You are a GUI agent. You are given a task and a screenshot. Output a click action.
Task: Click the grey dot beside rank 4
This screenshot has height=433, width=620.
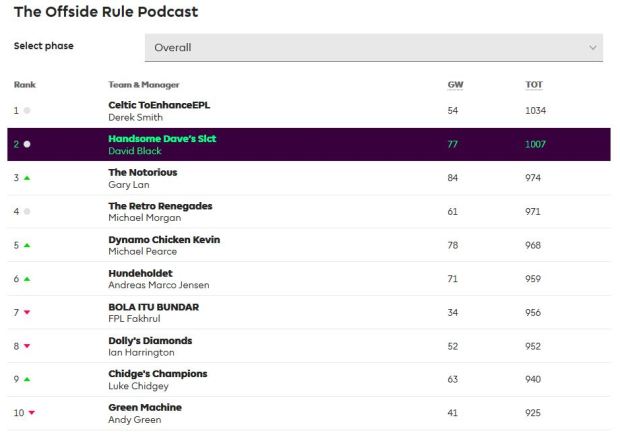coord(27,212)
